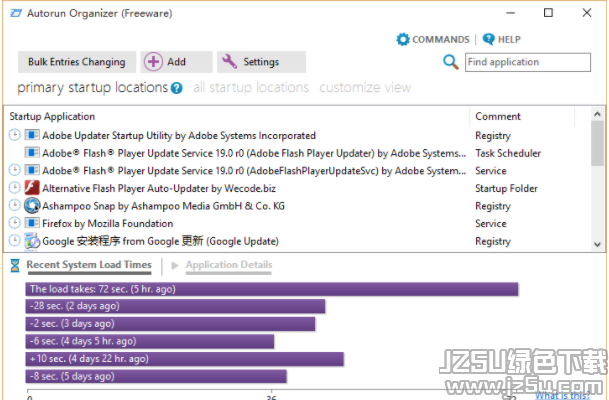
Task: Toggle delay clock for Ashampoo Snap entry
Action: coord(14,205)
